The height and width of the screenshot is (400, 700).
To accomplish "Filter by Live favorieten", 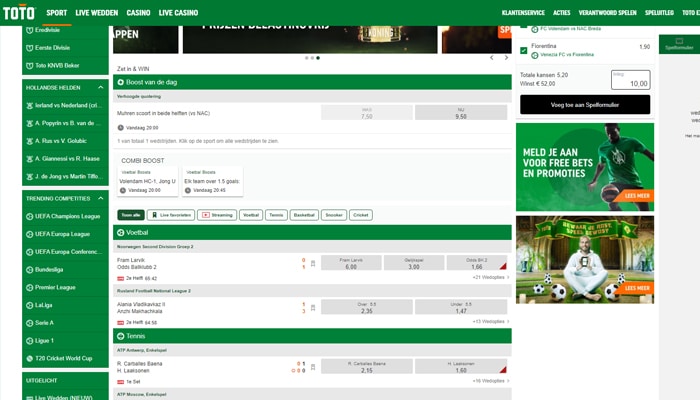I will tap(171, 215).
